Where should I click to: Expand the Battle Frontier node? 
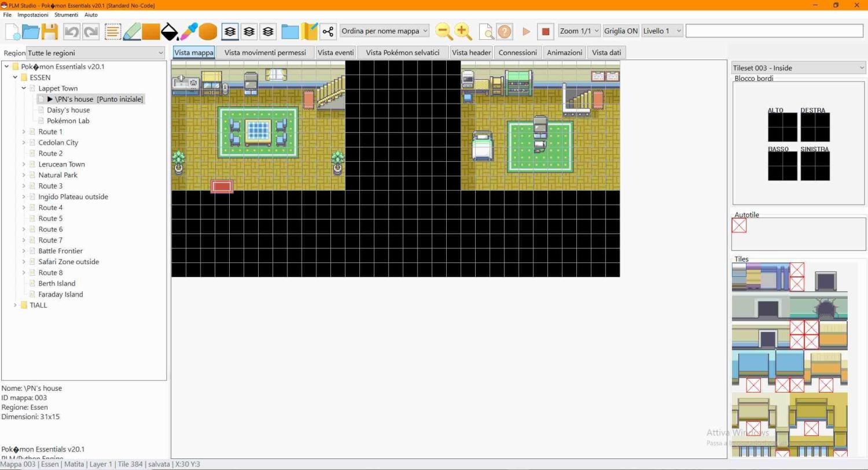pyautogui.click(x=24, y=251)
